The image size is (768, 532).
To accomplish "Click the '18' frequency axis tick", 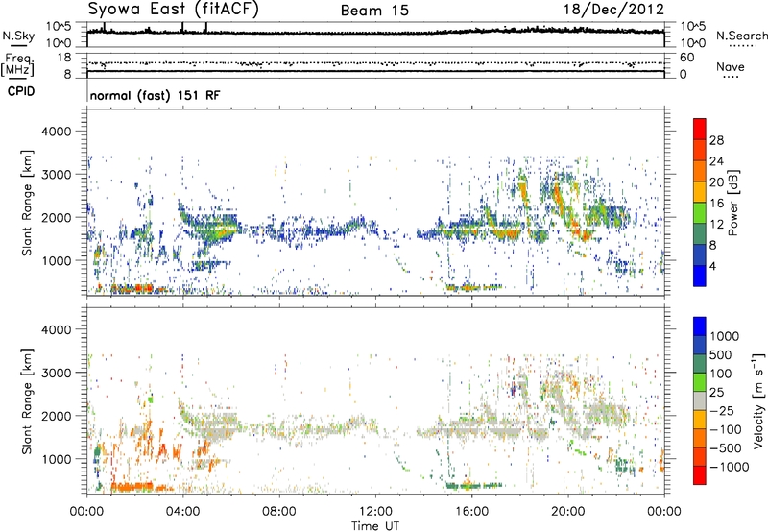I will pyautogui.click(x=64, y=58).
